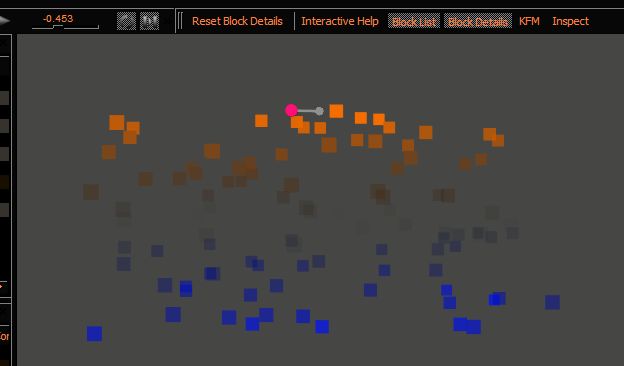Toggle the KFM panel
The height and width of the screenshot is (366, 624).
click(x=529, y=21)
